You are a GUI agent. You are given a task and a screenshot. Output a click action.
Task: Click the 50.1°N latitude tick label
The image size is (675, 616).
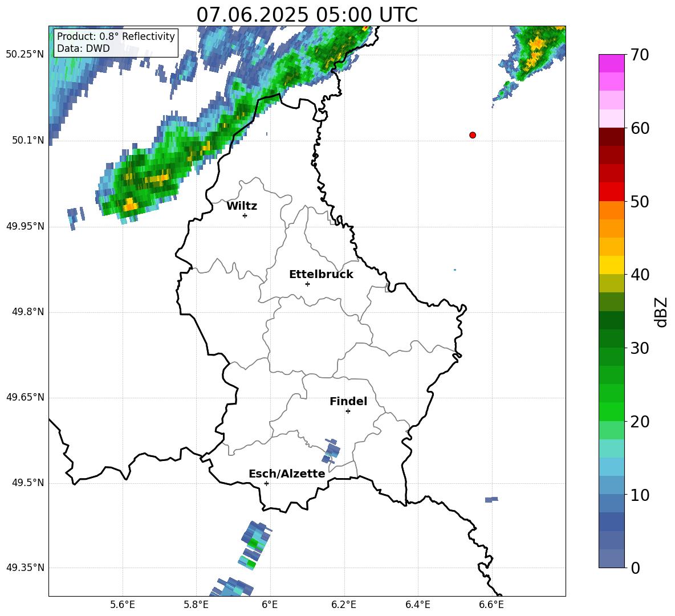click(x=28, y=140)
